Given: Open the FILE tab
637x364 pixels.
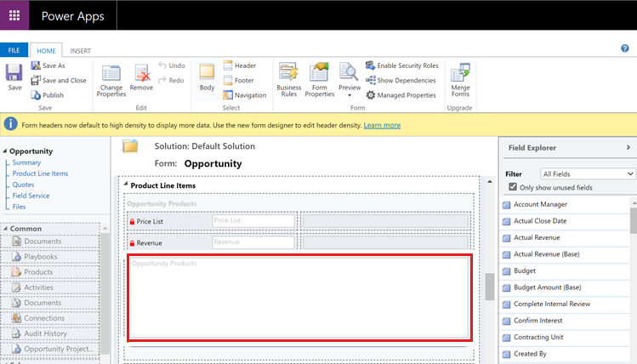Looking at the screenshot, I should coord(14,50).
